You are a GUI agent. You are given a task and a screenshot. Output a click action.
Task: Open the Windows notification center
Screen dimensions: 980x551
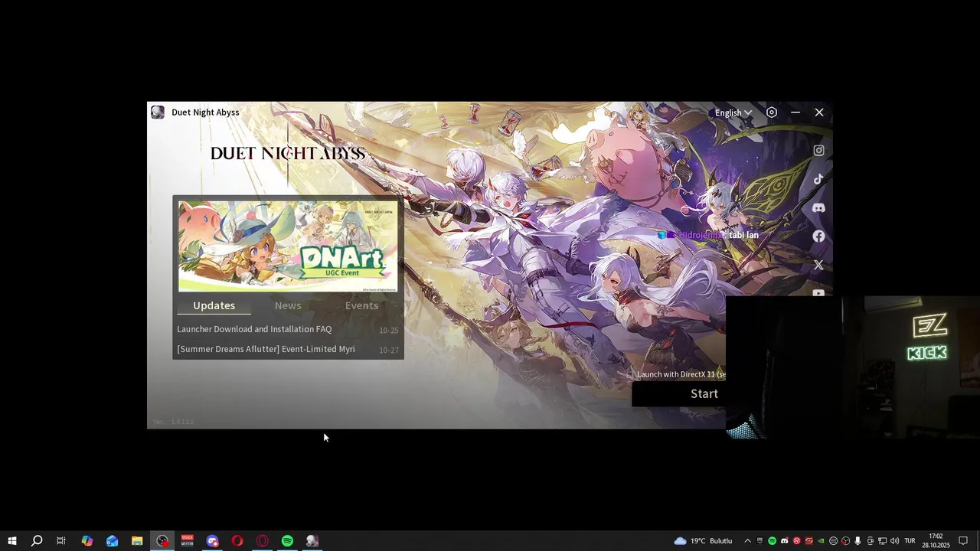coord(963,541)
